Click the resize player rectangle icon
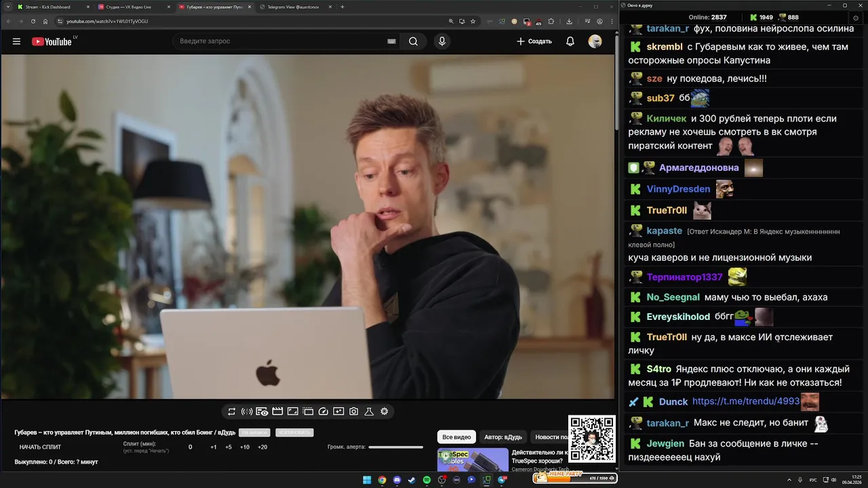The image size is (868, 488). (x=293, y=411)
